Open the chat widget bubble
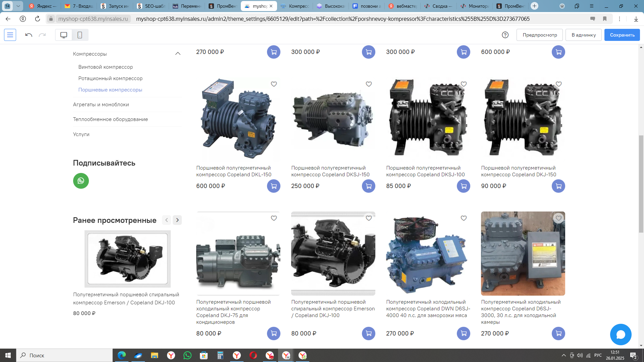The width and height of the screenshot is (644, 362). click(620, 335)
